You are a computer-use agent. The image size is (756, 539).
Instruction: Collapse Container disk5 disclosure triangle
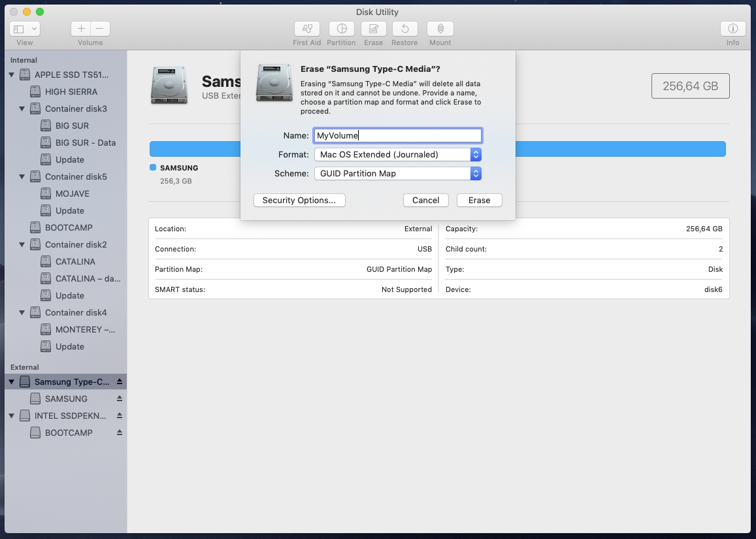pos(22,176)
